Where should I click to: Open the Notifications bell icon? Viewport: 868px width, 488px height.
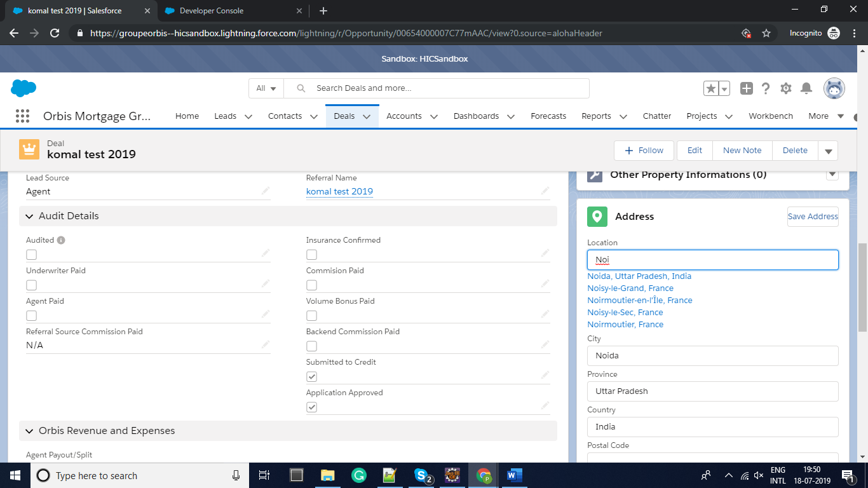pos(806,88)
